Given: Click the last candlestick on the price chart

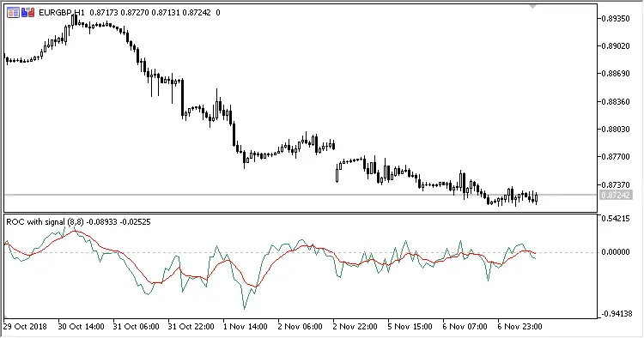Looking at the screenshot, I should point(537,198).
